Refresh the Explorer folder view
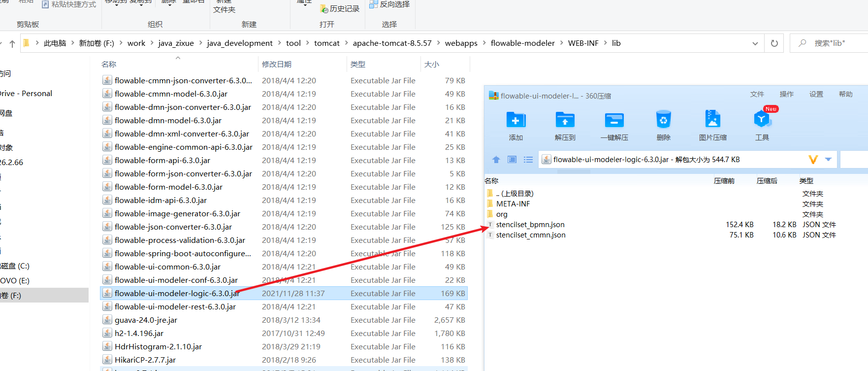The width and height of the screenshot is (868, 371). coord(774,43)
